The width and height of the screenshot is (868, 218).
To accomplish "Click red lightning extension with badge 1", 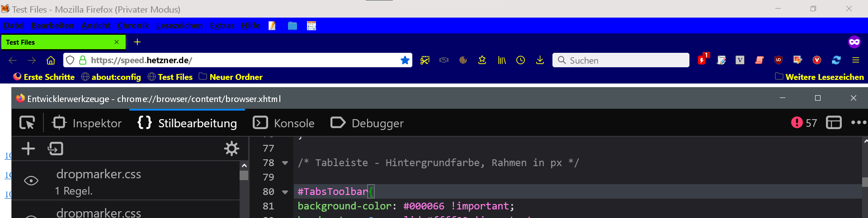I will pyautogui.click(x=703, y=59).
